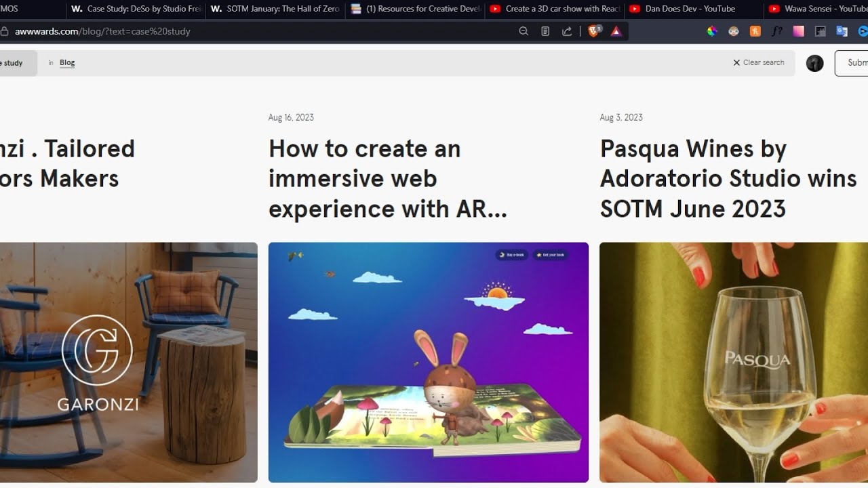Viewport: 868px width, 488px height.
Task: Open Garonzi Tailored article title
Action: click(67, 164)
